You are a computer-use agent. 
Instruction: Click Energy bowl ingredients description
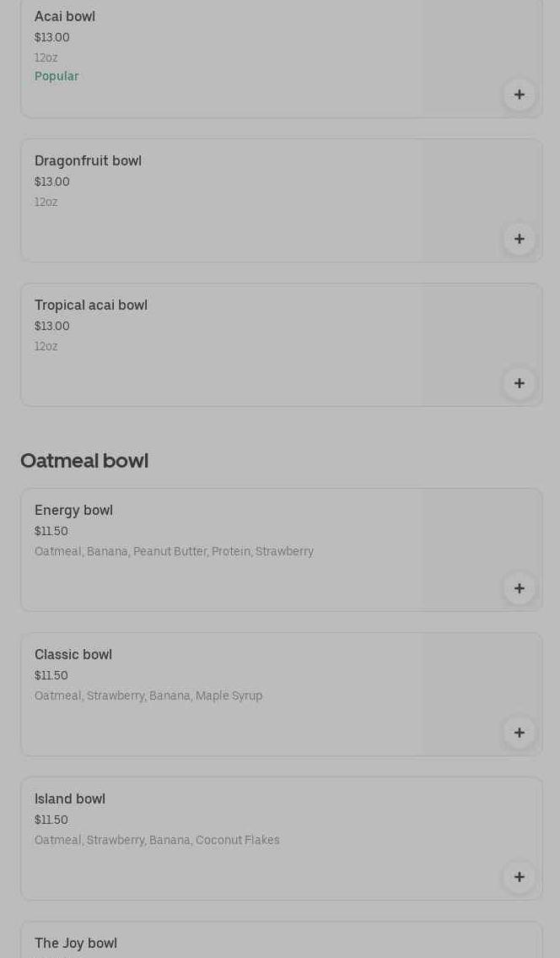tap(174, 552)
